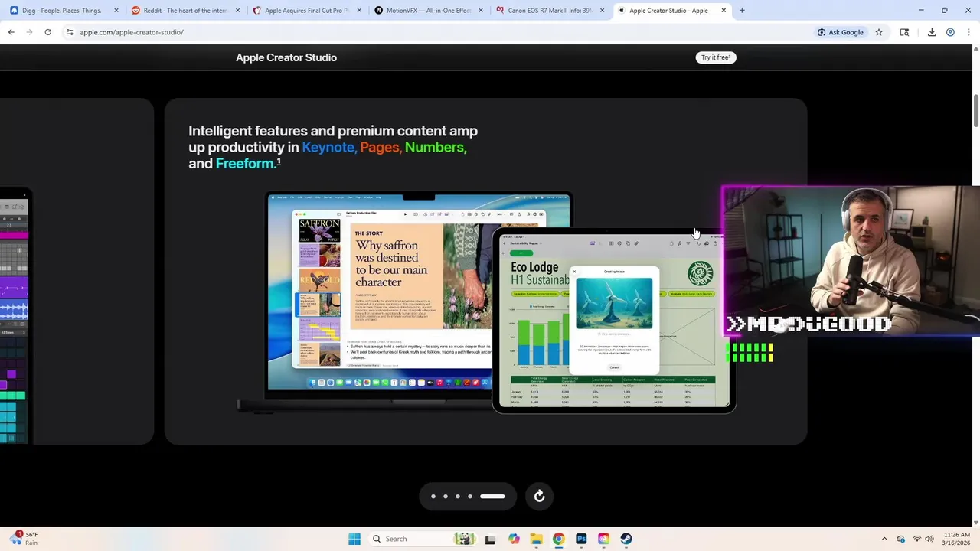
Task: Select the third carousel dot
Action: tap(458, 497)
